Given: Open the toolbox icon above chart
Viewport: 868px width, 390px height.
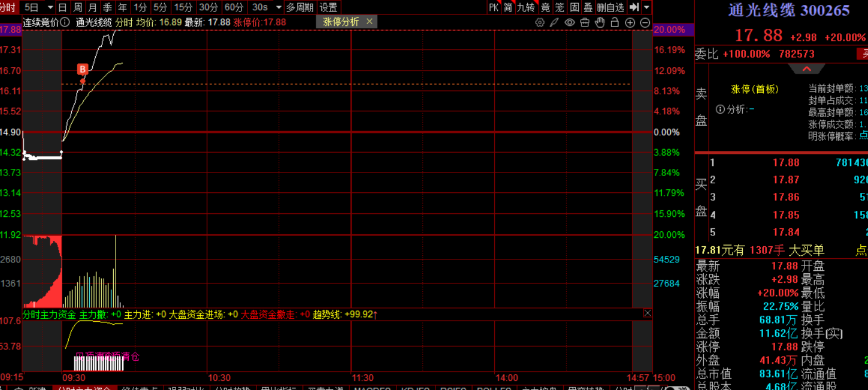Looking at the screenshot, I should pyautogui.click(x=585, y=22).
